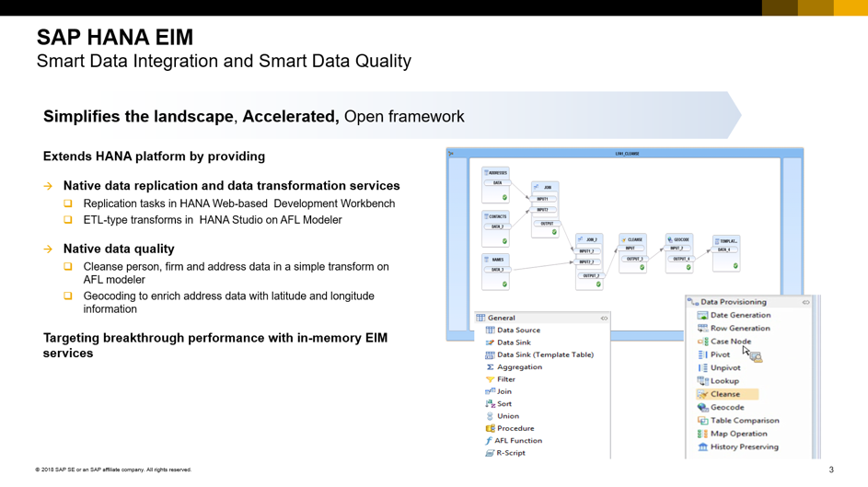Click the Table Comparison icon
The width and height of the screenshot is (868, 487).
(x=703, y=421)
